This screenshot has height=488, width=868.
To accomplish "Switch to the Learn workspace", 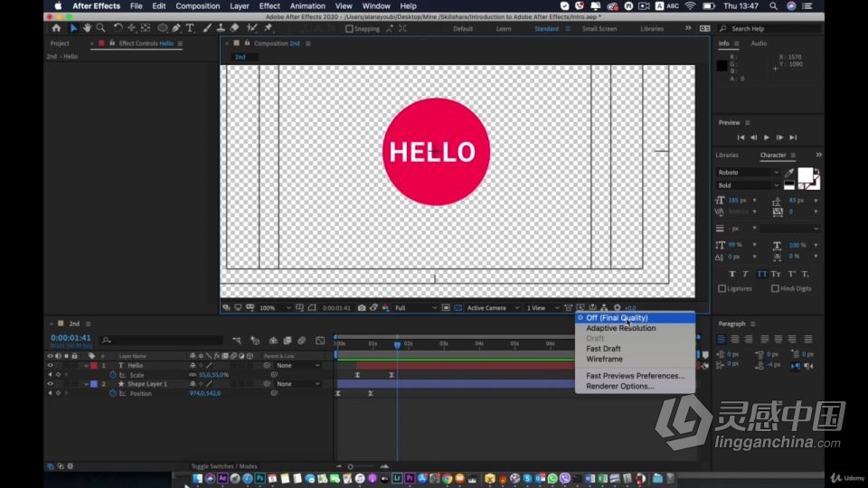I will (x=504, y=29).
